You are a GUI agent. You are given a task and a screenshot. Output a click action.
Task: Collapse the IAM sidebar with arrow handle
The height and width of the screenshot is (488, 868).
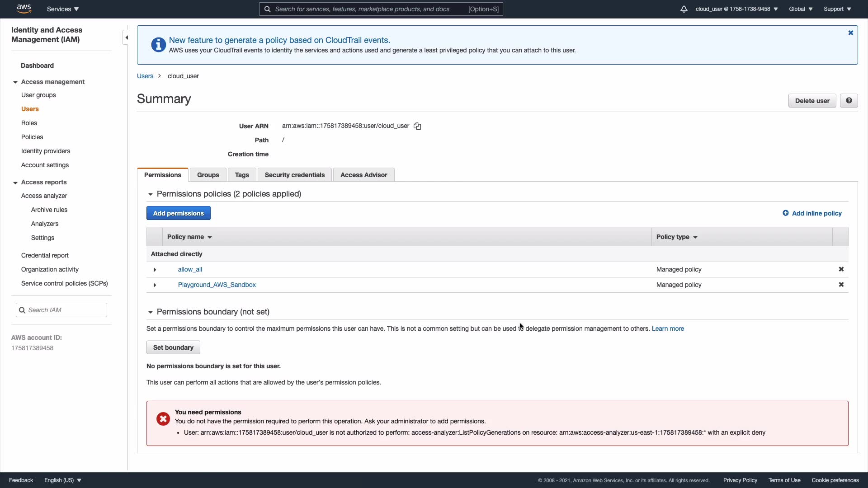(x=126, y=38)
